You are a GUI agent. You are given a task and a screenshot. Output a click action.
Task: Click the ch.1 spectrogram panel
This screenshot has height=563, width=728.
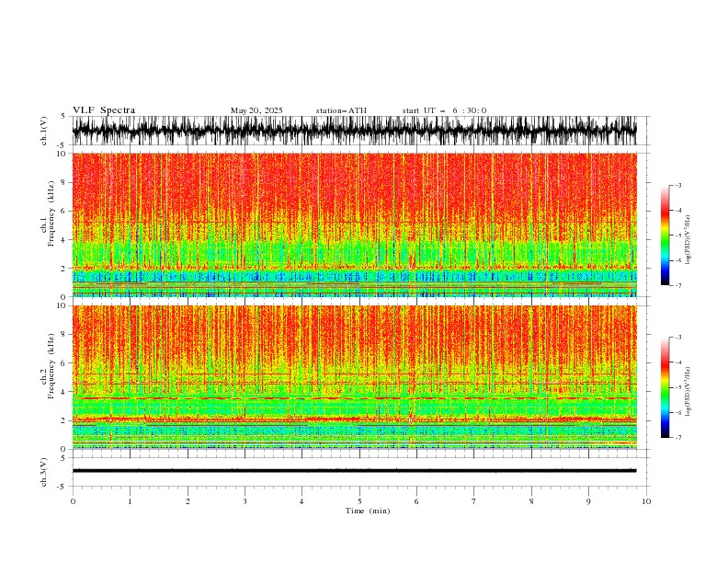354,224
